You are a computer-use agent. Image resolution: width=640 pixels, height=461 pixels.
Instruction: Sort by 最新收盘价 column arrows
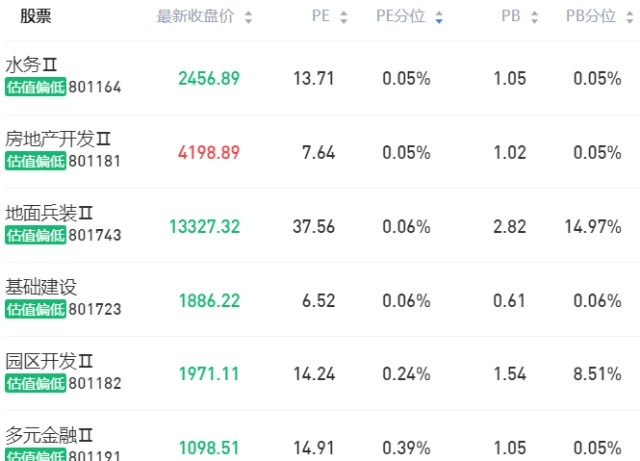click(248, 17)
